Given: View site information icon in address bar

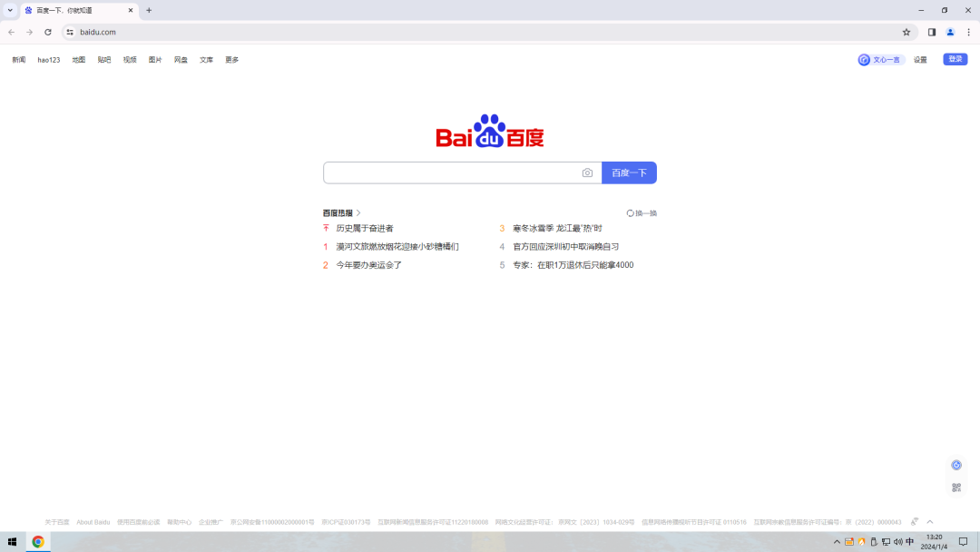Looking at the screenshot, I should (x=70, y=32).
